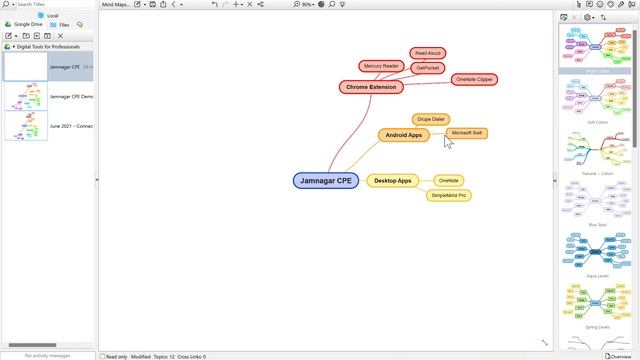Click the style palette icon at top right

pyautogui.click(x=611, y=4)
